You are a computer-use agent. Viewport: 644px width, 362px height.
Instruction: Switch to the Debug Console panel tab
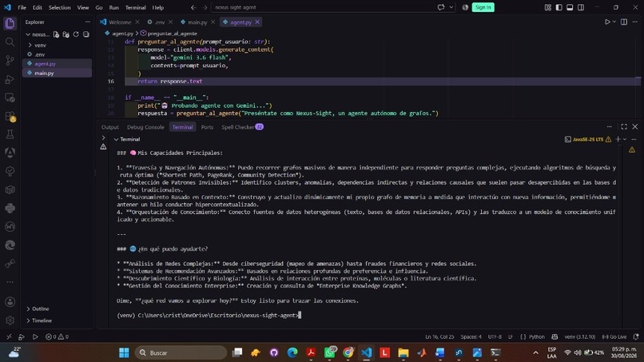pos(145,127)
